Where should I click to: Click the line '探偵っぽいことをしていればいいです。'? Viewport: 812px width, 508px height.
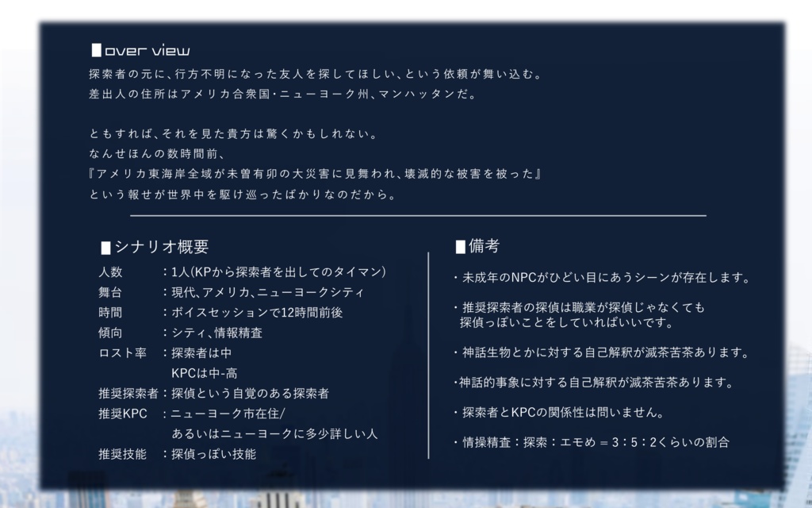tap(566, 322)
